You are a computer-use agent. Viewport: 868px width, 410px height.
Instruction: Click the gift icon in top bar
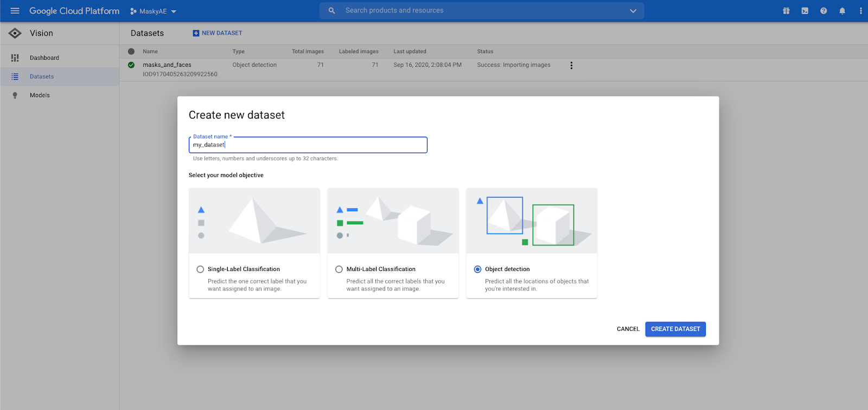(x=786, y=11)
